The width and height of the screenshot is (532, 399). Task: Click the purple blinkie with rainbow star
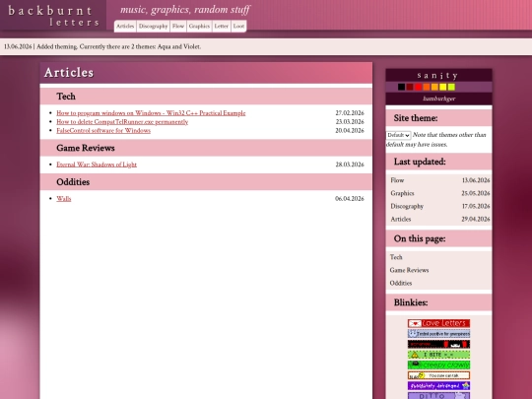438,386
